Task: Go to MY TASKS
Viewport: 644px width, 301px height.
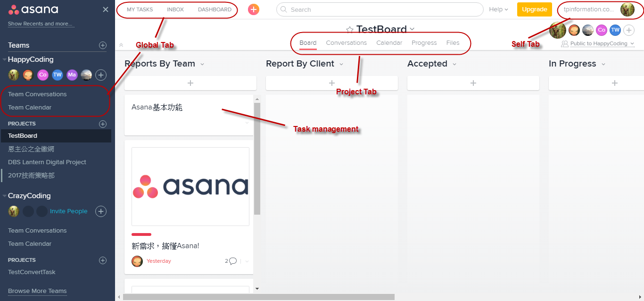Action: point(140,9)
